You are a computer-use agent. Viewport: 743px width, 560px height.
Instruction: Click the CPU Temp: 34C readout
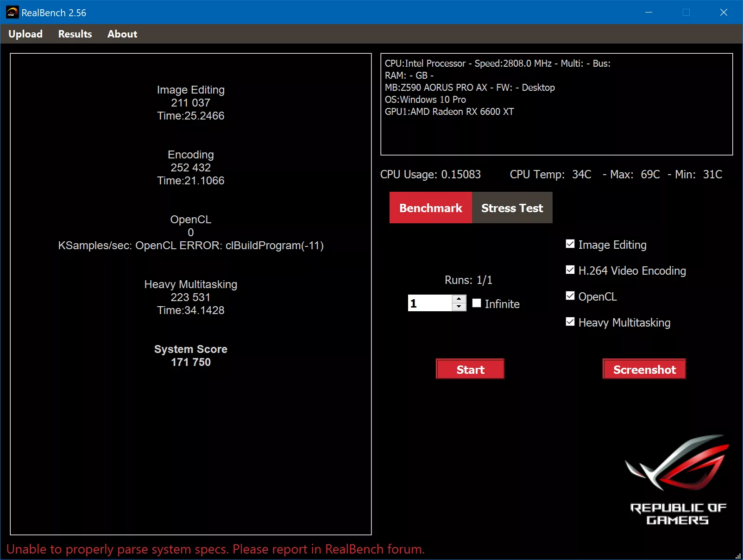551,175
